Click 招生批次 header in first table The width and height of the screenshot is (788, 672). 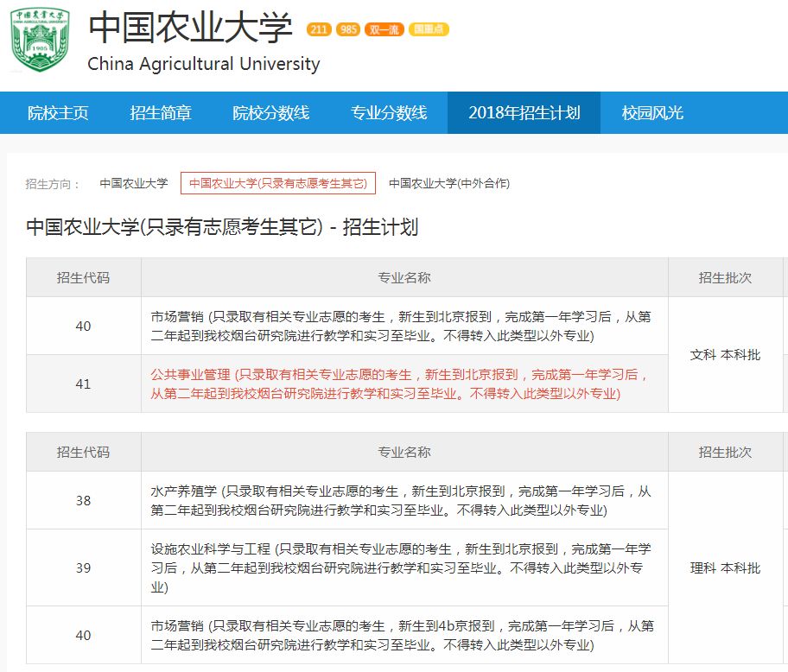[x=725, y=278]
